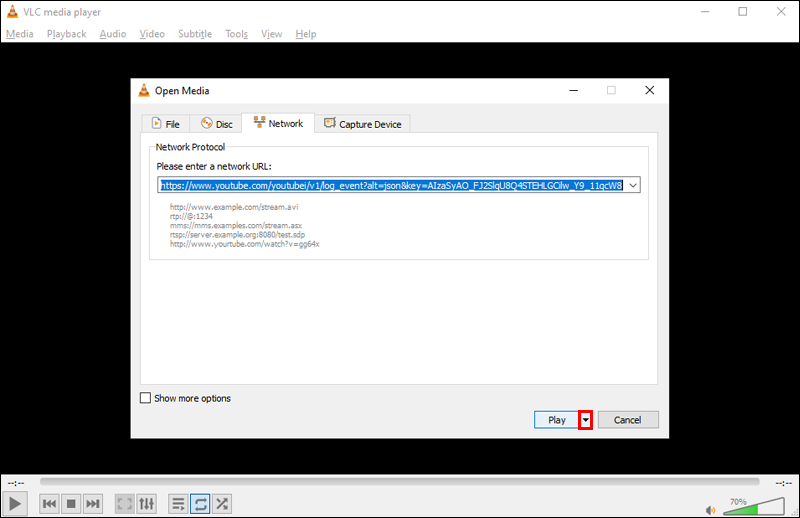Expand the network URL history dropdown
Screen dimensions: 800x518
pyautogui.click(x=633, y=185)
